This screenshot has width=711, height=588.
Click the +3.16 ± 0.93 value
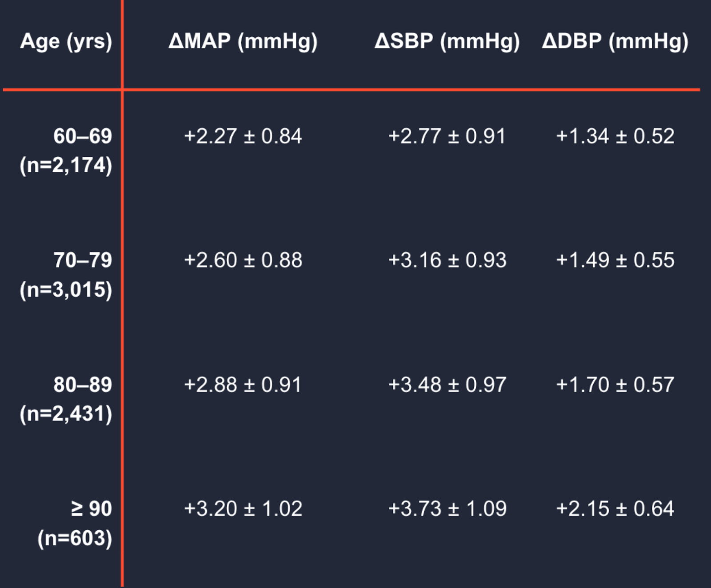point(447,260)
